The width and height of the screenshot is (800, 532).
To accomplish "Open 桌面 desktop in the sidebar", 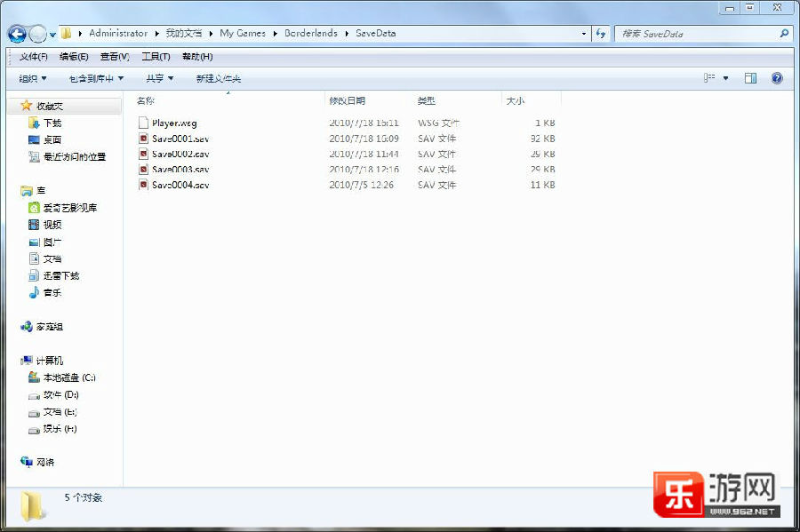I will pyautogui.click(x=52, y=139).
